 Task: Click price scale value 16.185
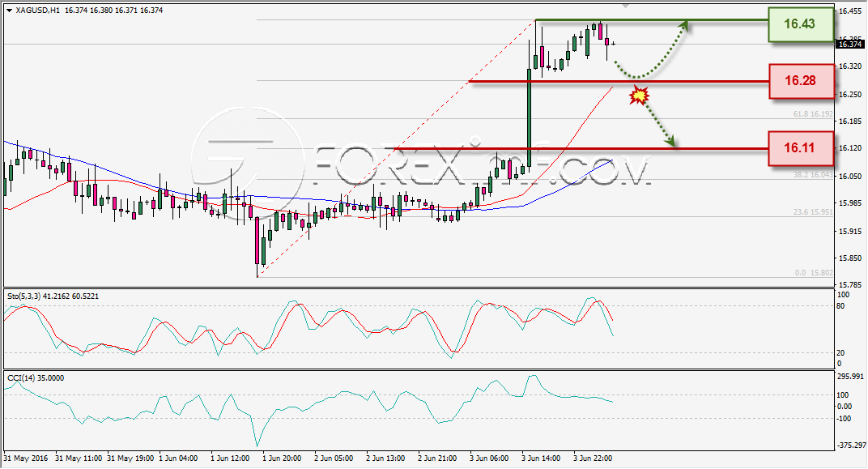click(849, 122)
